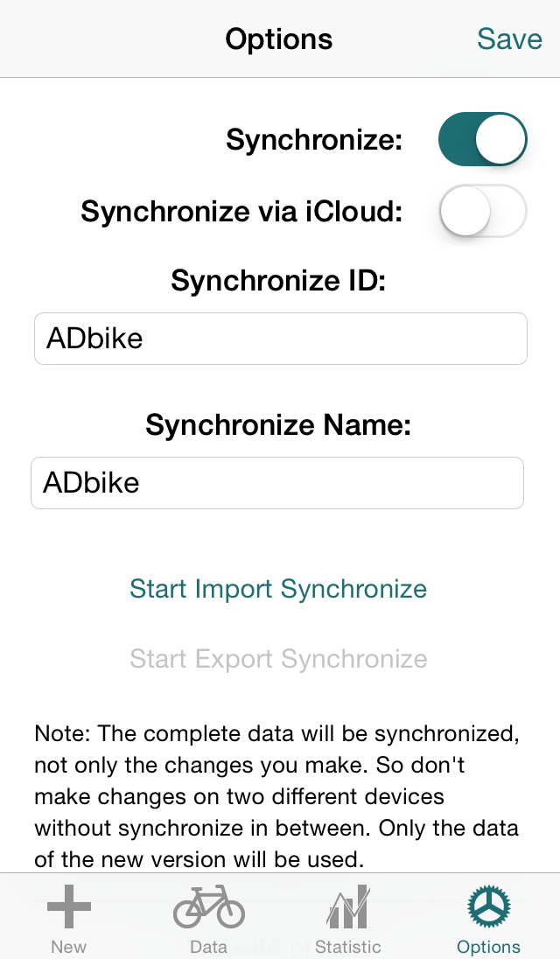Tap Start Export Synchronize link

coord(278,660)
